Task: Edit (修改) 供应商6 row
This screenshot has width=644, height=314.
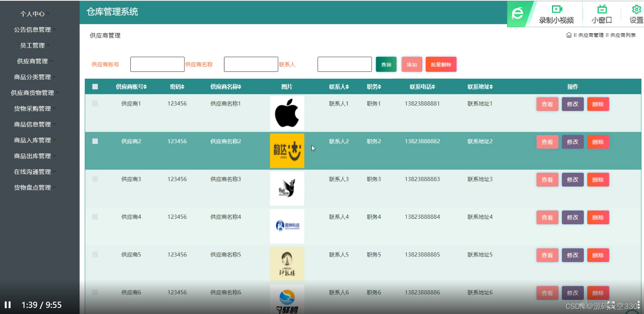Action: click(573, 293)
